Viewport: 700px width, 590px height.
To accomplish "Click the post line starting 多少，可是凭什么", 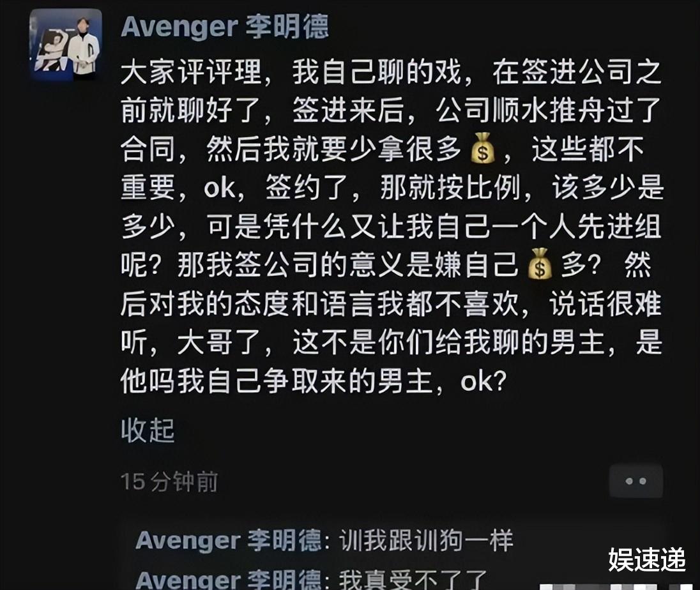I will click(391, 226).
